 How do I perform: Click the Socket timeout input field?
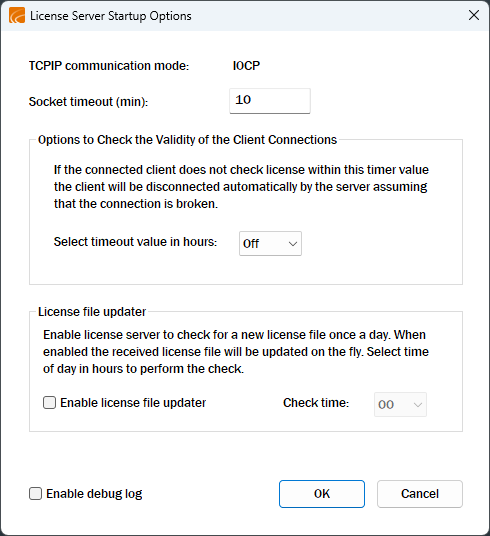270,101
